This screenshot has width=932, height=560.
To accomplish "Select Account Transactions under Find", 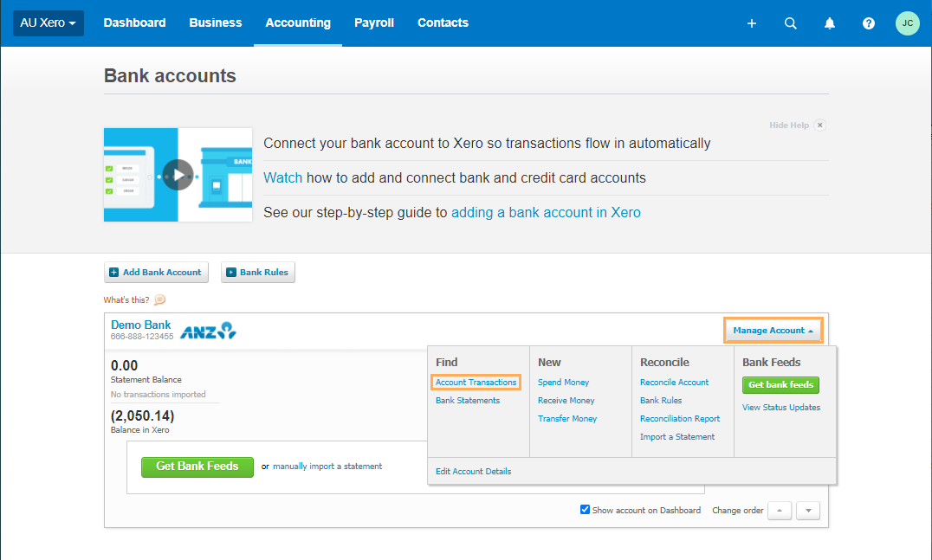I will (x=476, y=383).
